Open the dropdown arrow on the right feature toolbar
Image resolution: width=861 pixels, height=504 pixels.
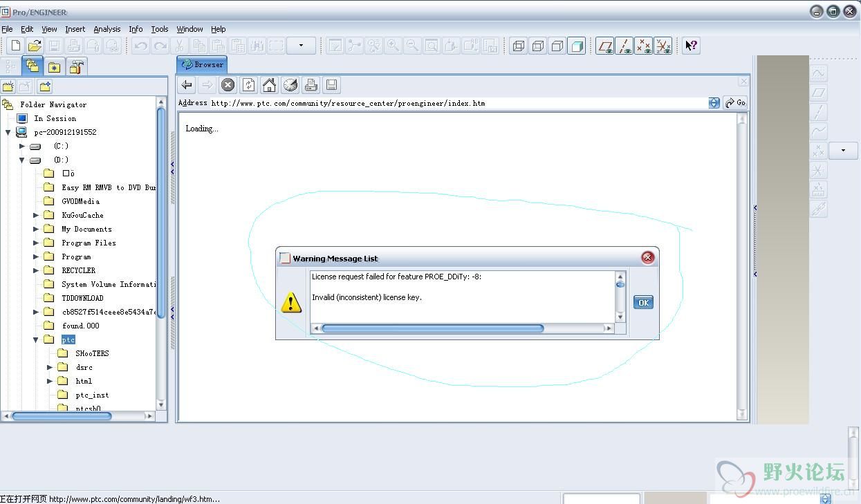point(843,150)
